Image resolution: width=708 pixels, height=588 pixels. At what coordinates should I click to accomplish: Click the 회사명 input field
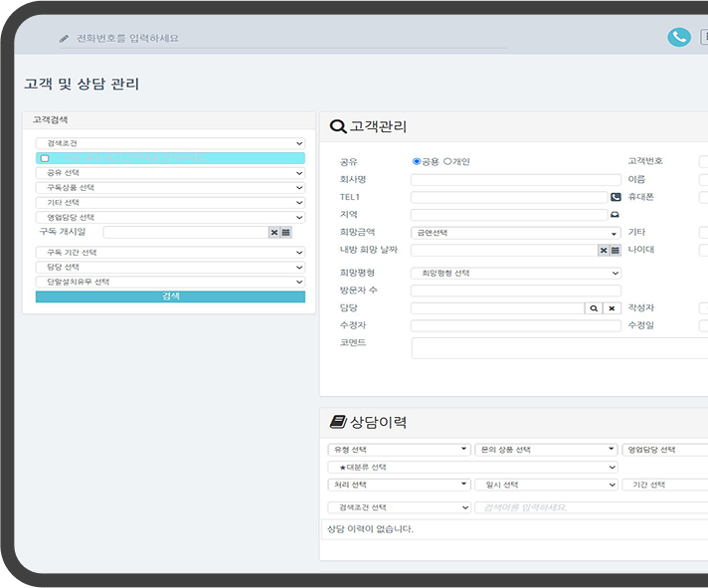[x=515, y=180]
